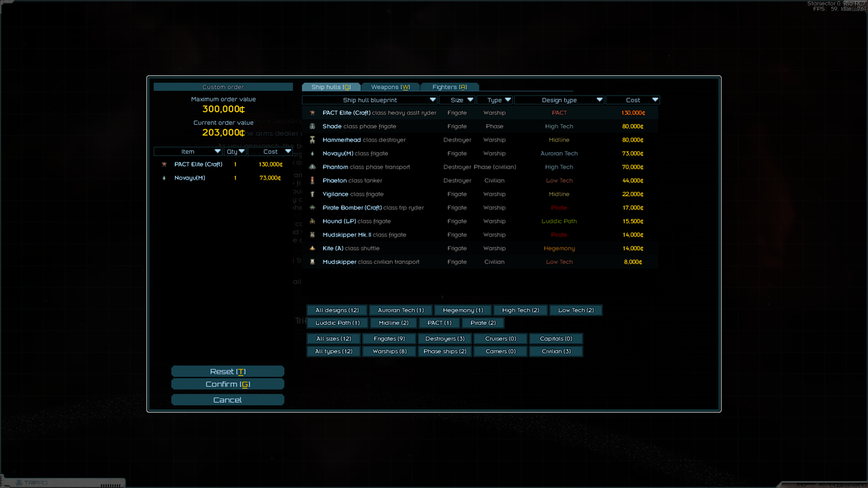Open the Weapons tab

point(391,87)
